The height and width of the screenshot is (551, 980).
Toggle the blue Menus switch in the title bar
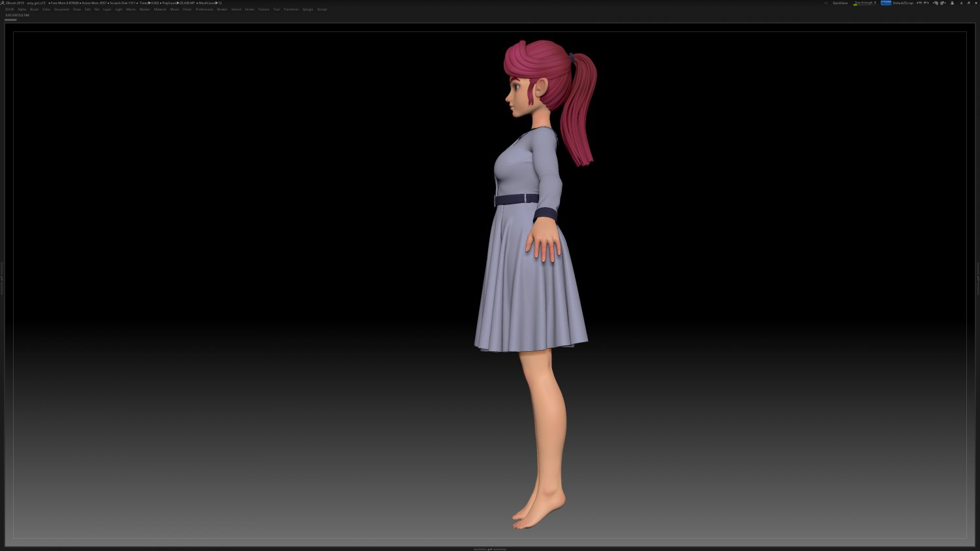[x=886, y=2]
